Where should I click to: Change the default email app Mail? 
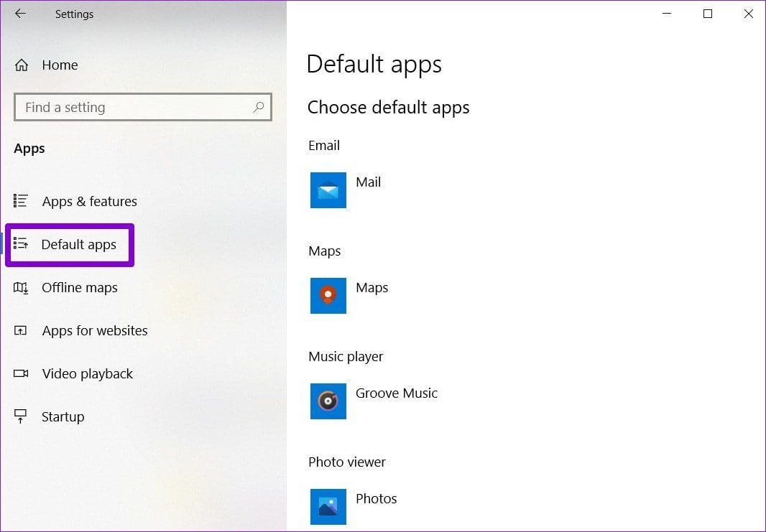[x=369, y=182]
